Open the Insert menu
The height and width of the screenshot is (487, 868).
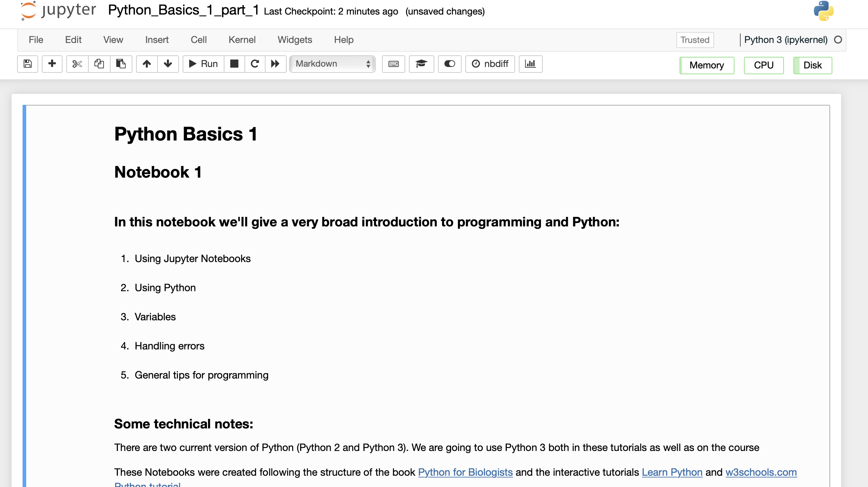157,40
